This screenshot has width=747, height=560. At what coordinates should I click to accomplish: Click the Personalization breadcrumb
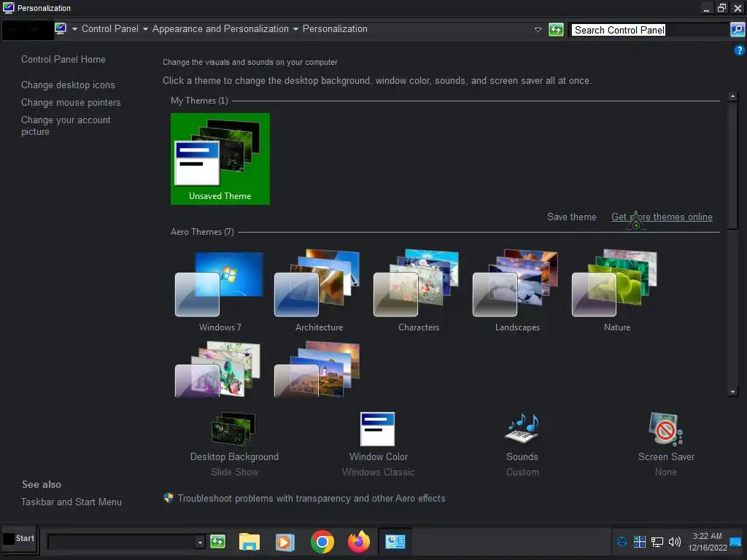335,29
